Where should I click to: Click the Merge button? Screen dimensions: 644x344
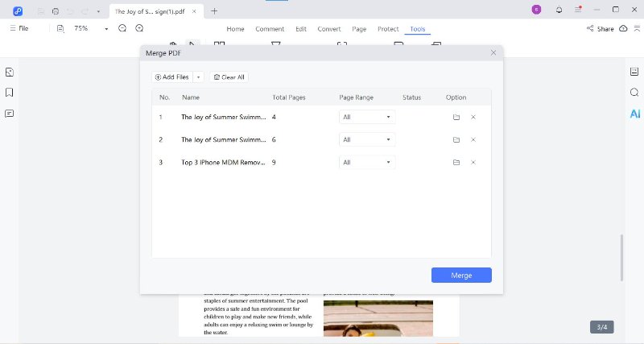pyautogui.click(x=461, y=276)
